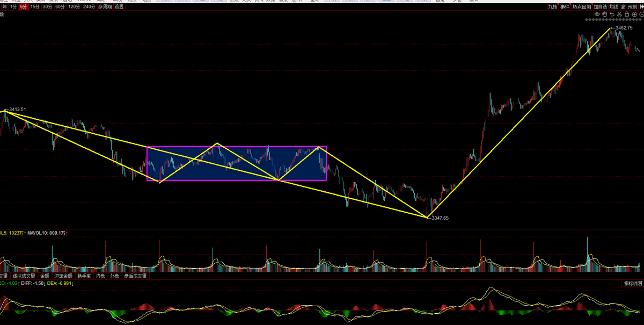Click the 窗 window button

coord(624,6)
